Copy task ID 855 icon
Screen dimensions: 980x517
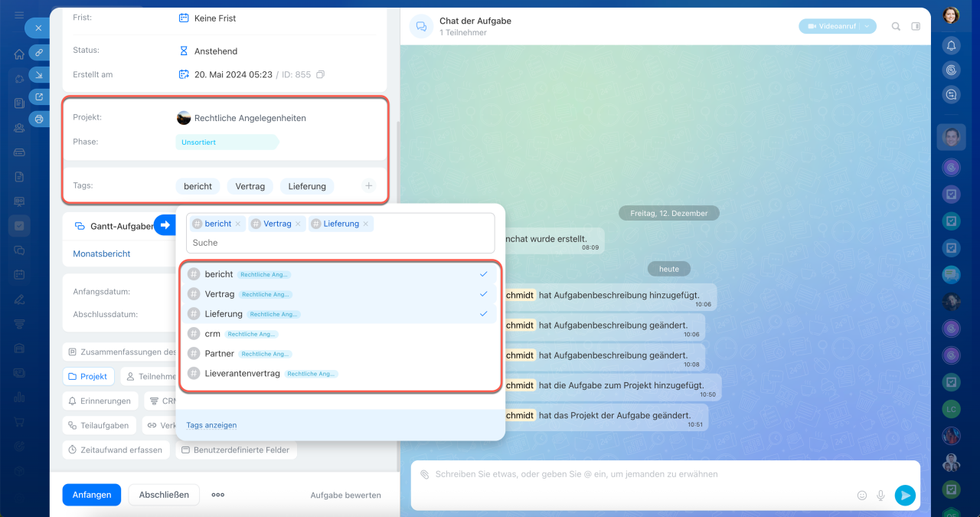[320, 74]
